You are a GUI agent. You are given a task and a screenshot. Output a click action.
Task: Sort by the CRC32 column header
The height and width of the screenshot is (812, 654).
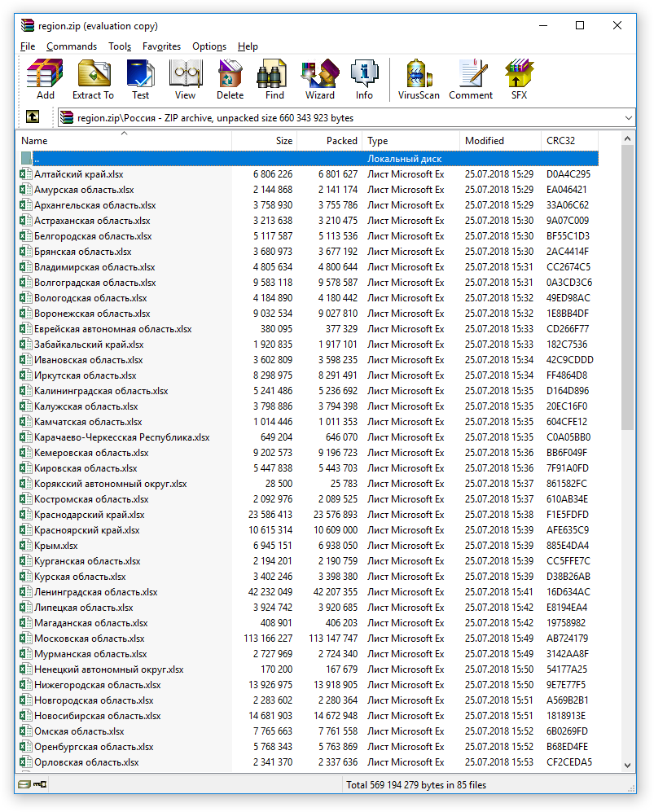569,140
